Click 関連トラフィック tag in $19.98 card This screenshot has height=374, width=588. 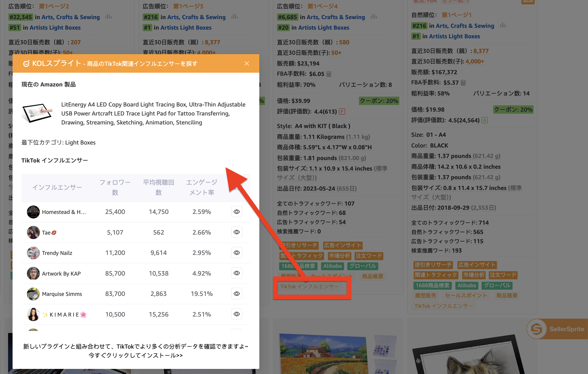(x=435, y=275)
